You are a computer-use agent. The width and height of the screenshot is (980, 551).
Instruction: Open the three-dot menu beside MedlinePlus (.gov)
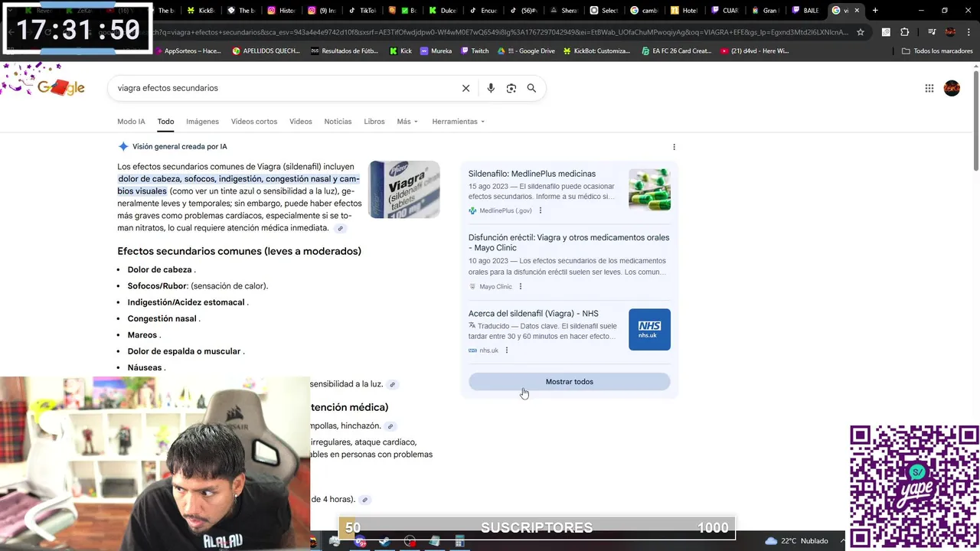pyautogui.click(x=540, y=210)
